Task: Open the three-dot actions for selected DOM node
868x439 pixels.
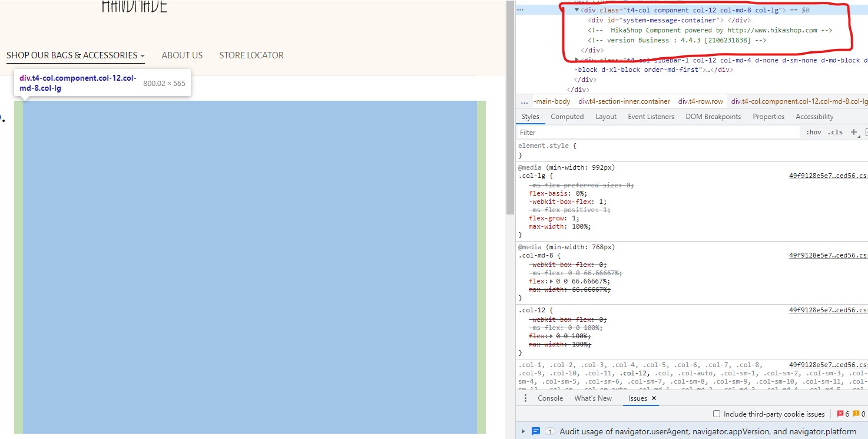Action: point(519,10)
